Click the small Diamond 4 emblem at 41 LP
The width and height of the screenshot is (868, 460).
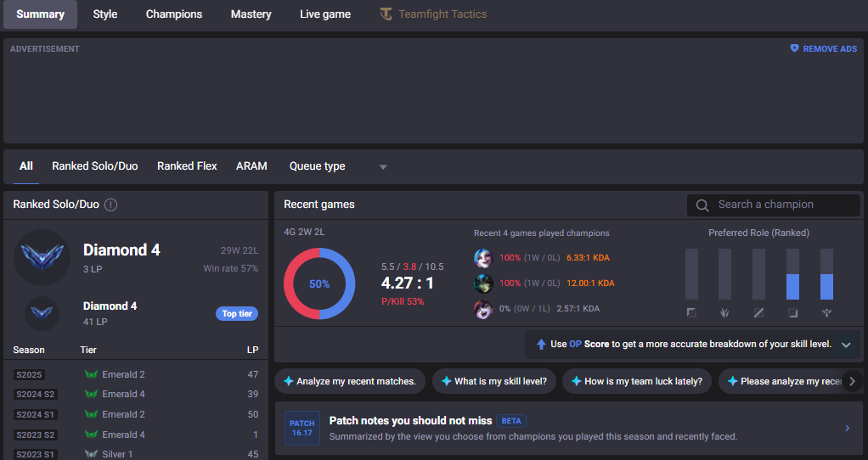coord(42,313)
